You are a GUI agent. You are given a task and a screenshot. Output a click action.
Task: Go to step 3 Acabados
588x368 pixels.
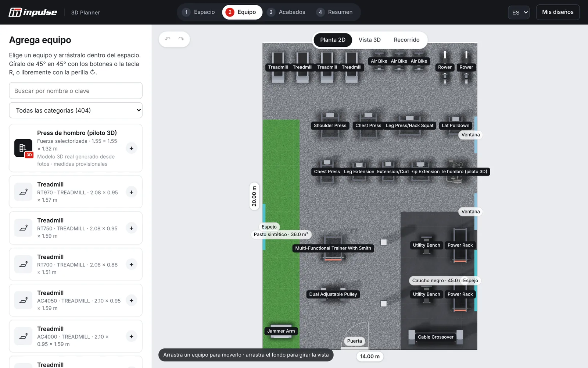tap(287, 12)
